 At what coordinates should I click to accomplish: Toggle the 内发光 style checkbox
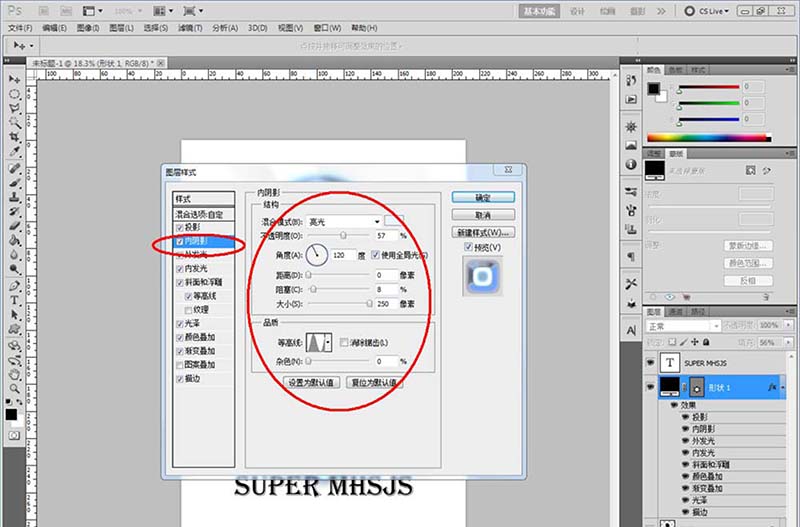tap(180, 269)
